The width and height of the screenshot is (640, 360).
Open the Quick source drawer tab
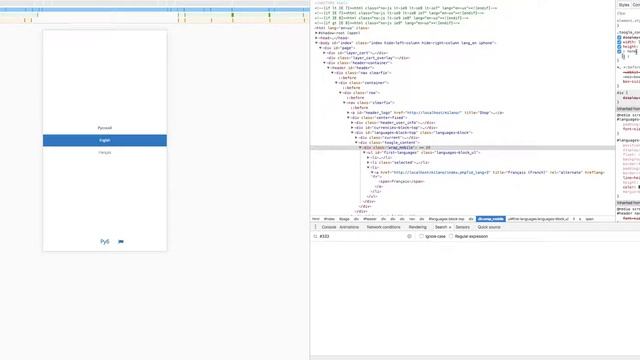click(489, 227)
